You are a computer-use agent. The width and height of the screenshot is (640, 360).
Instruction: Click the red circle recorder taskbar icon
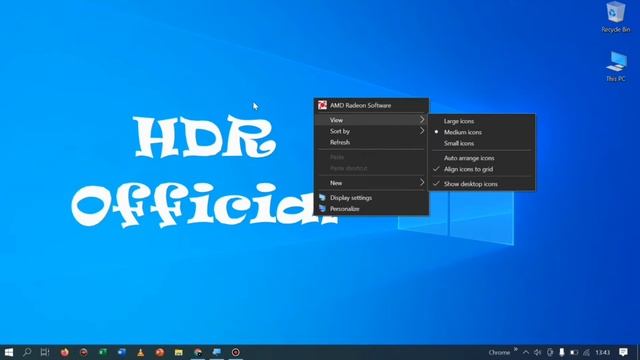236,352
